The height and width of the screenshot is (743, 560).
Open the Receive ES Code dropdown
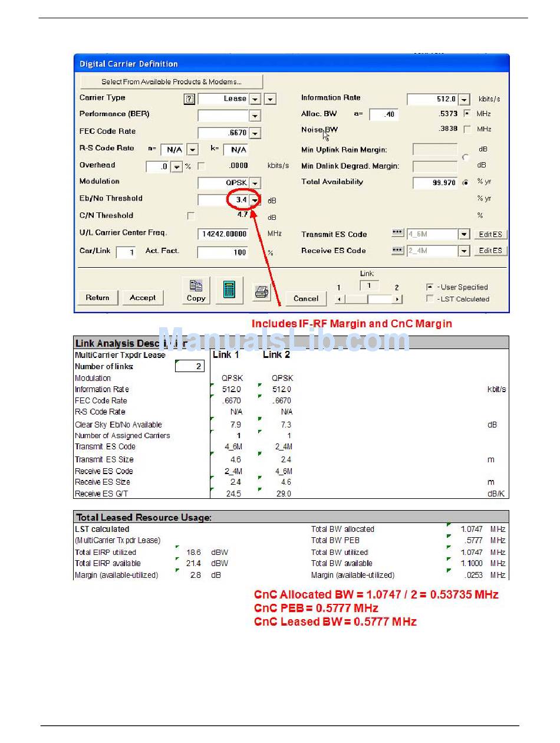(465, 251)
